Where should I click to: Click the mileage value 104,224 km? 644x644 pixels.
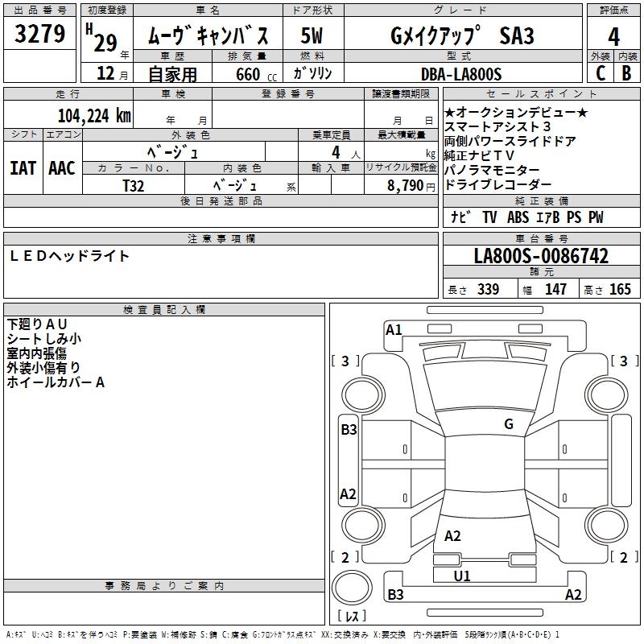(x=94, y=115)
